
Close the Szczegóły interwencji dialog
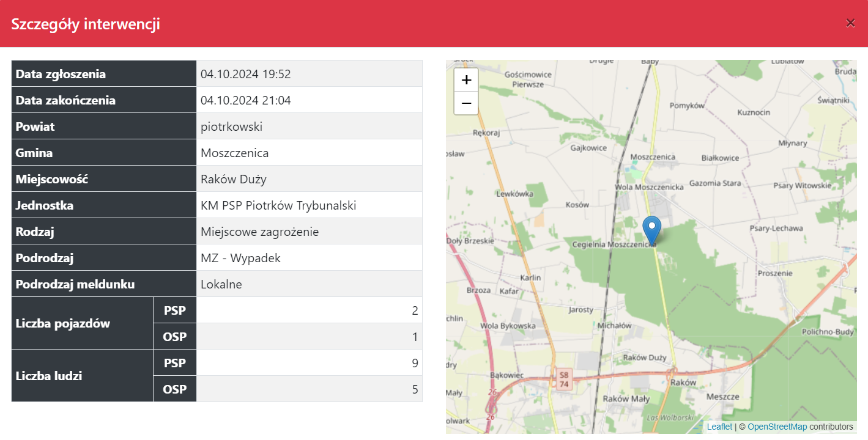click(x=850, y=23)
